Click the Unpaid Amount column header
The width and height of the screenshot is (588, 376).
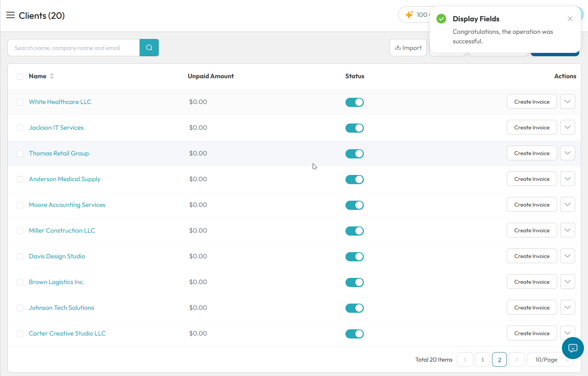tap(211, 76)
